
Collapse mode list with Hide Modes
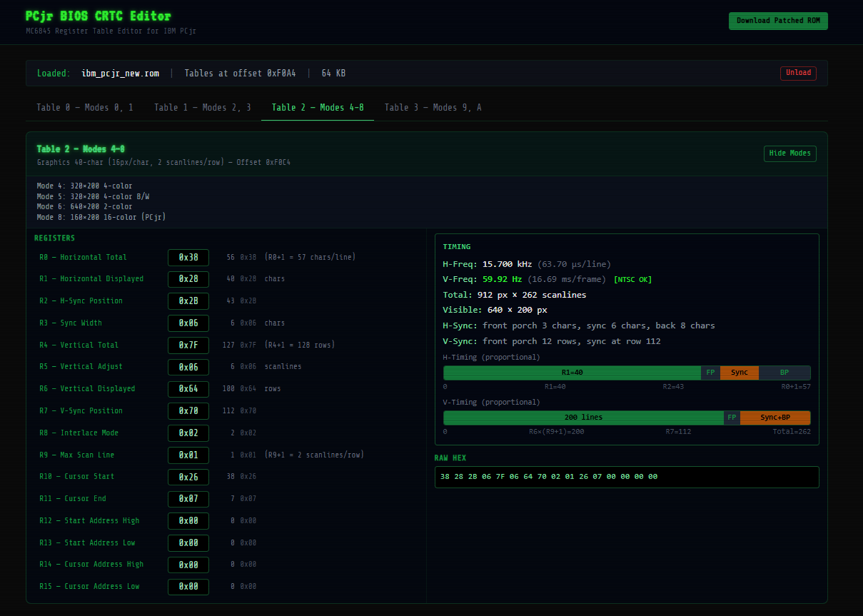[789, 153]
